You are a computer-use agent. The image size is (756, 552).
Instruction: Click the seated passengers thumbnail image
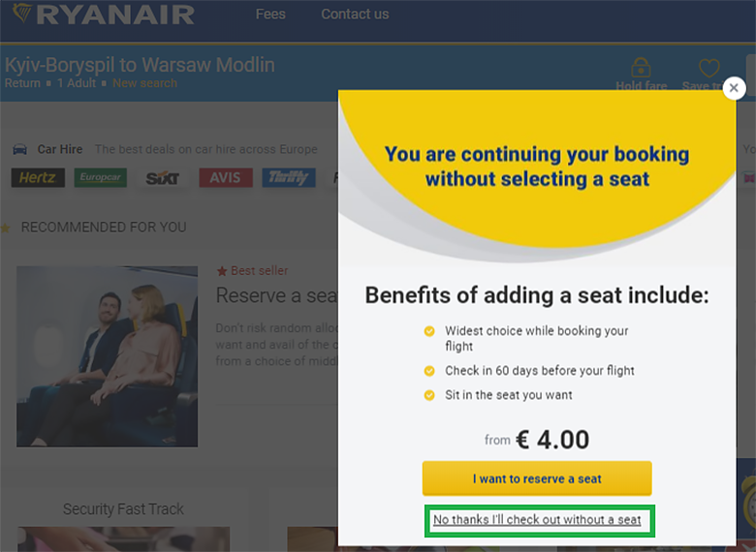[x=107, y=356]
